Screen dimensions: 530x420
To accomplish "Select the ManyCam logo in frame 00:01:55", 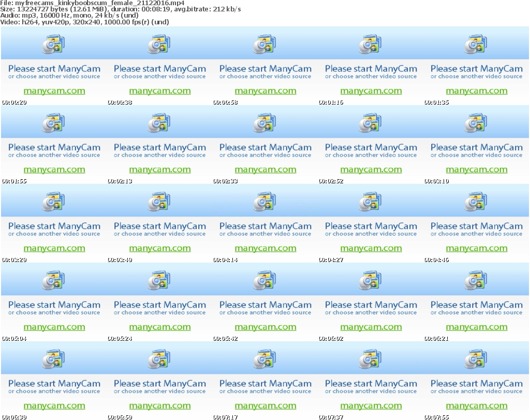I will 53,123.
